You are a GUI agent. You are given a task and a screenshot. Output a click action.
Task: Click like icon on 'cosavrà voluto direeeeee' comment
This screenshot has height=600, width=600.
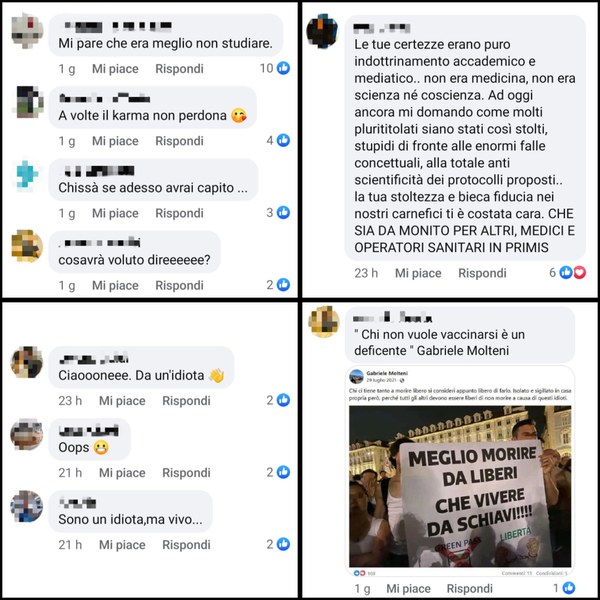point(283,285)
